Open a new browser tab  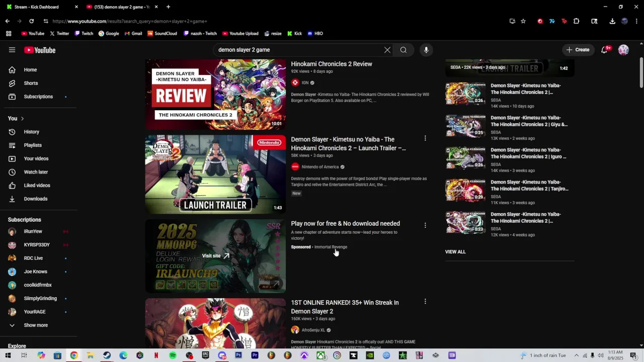(168, 7)
